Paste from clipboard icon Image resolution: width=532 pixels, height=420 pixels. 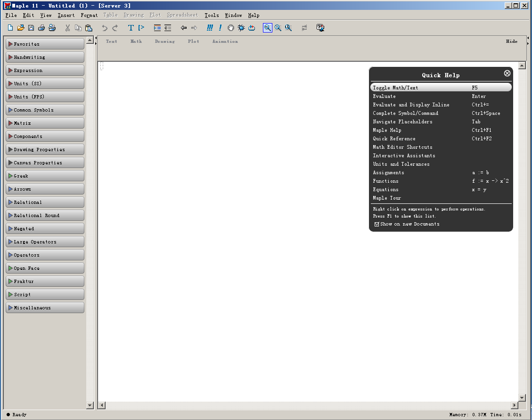click(x=89, y=28)
